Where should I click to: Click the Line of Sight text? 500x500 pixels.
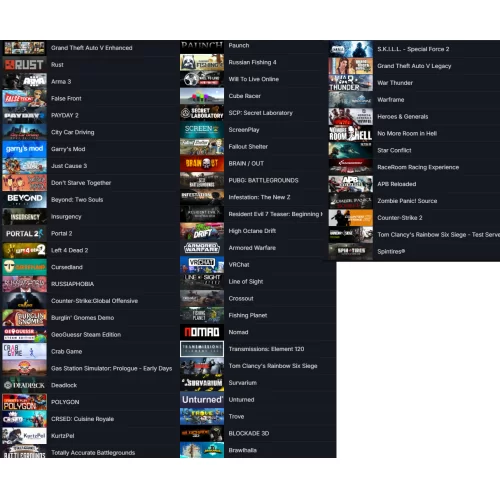tap(246, 282)
